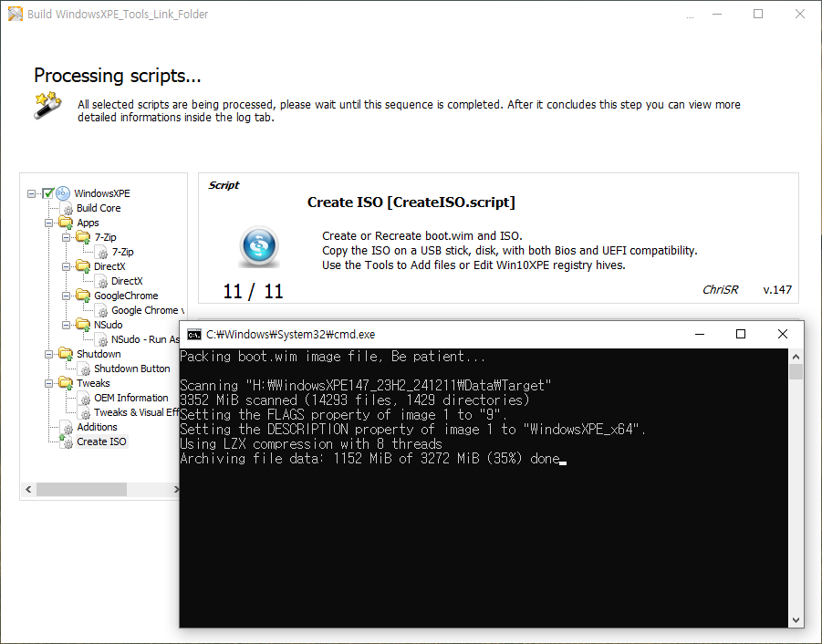
Task: Click the 'v.147' version text
Action: point(777,290)
